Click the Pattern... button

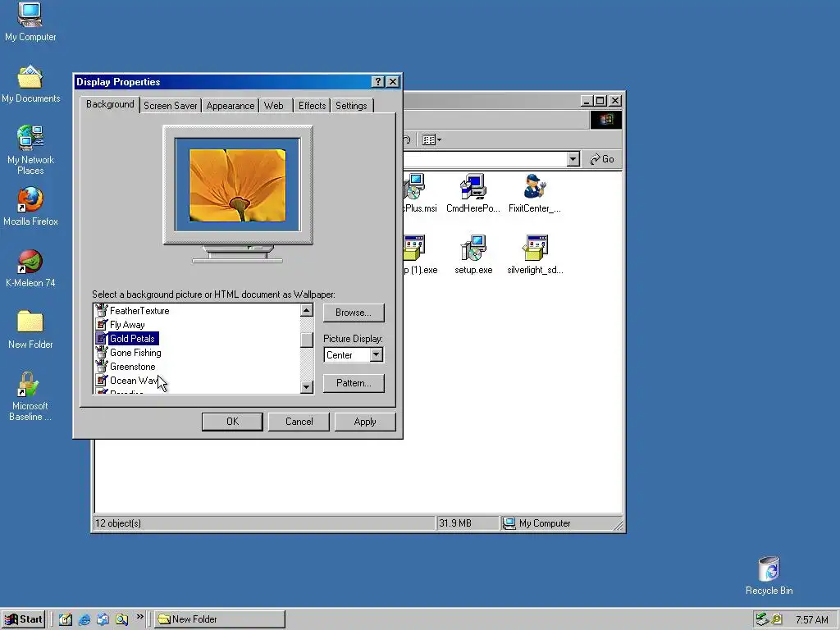coord(354,383)
